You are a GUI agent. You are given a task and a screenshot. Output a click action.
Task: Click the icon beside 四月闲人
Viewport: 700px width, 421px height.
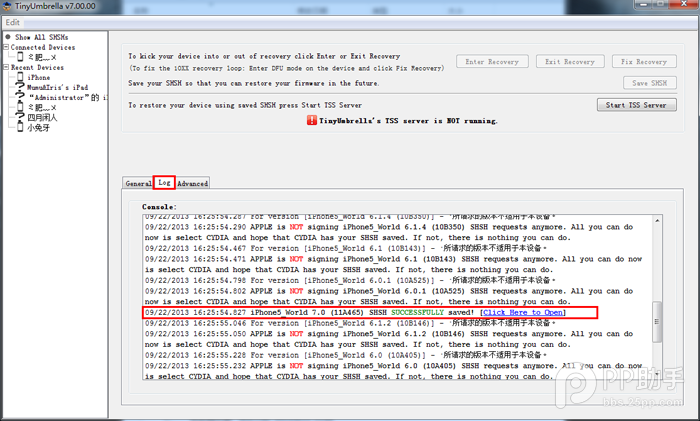click(20, 117)
